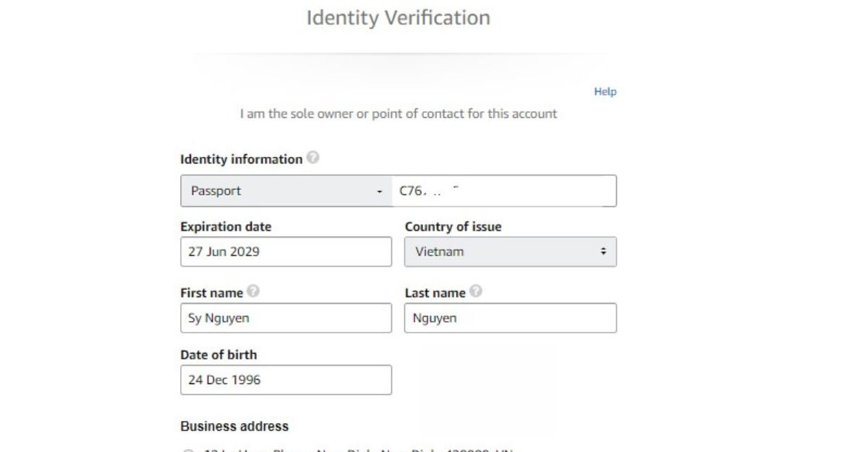The image size is (868, 452).
Task: Click the Identity information help icon
Action: pos(312,158)
